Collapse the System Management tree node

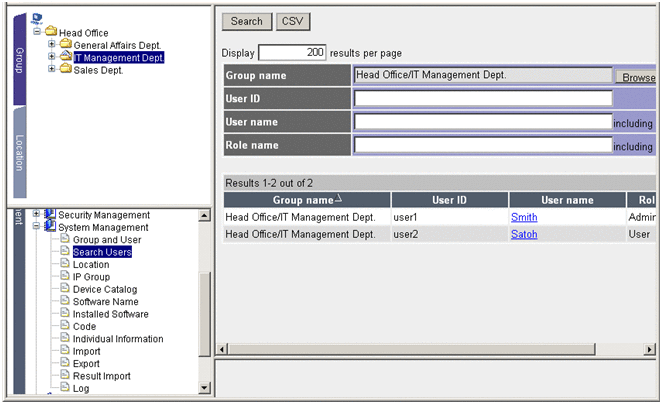tap(37, 227)
